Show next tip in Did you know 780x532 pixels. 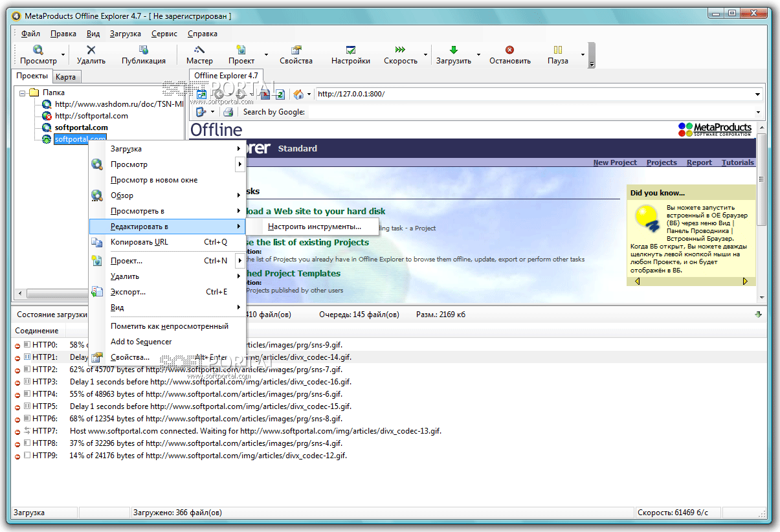[745, 282]
